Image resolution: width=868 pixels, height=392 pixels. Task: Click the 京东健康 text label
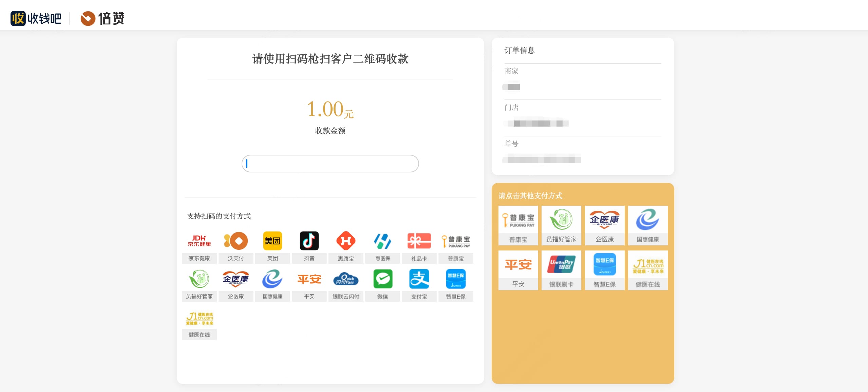(x=199, y=258)
